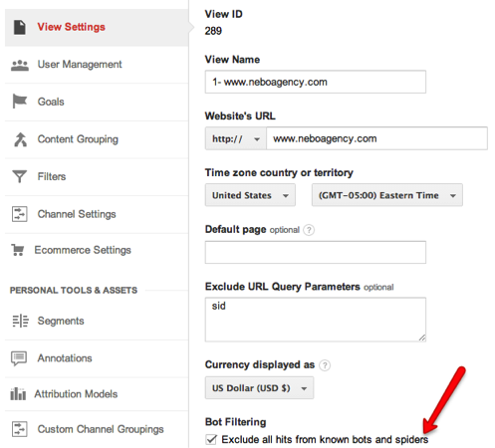The width and height of the screenshot is (495, 448).
Task: Click the Annotations speech bubble icon
Action: (19, 358)
